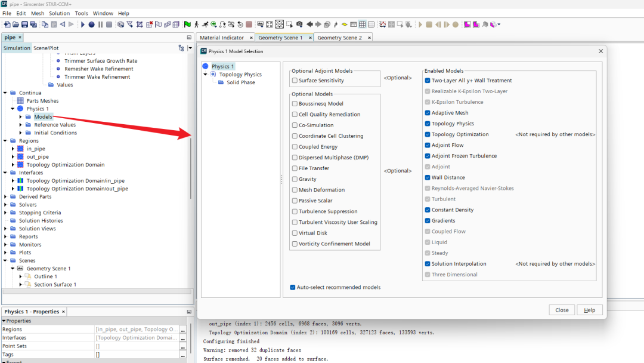Open the File menu
The width and height of the screenshot is (644, 363).
pos(7,13)
